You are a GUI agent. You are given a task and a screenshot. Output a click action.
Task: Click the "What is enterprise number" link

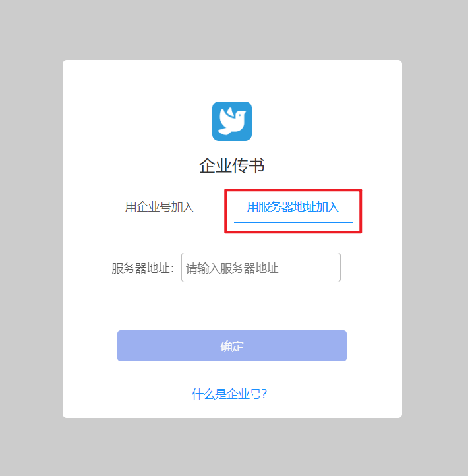pos(229,394)
